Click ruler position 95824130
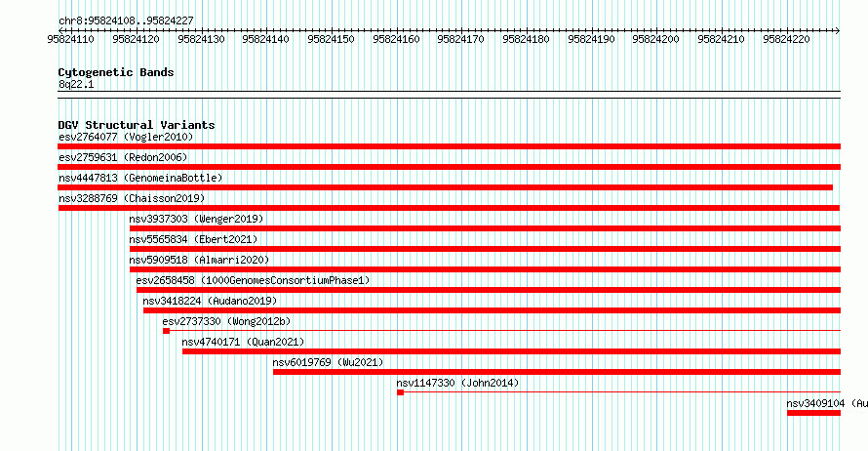 click(x=201, y=39)
